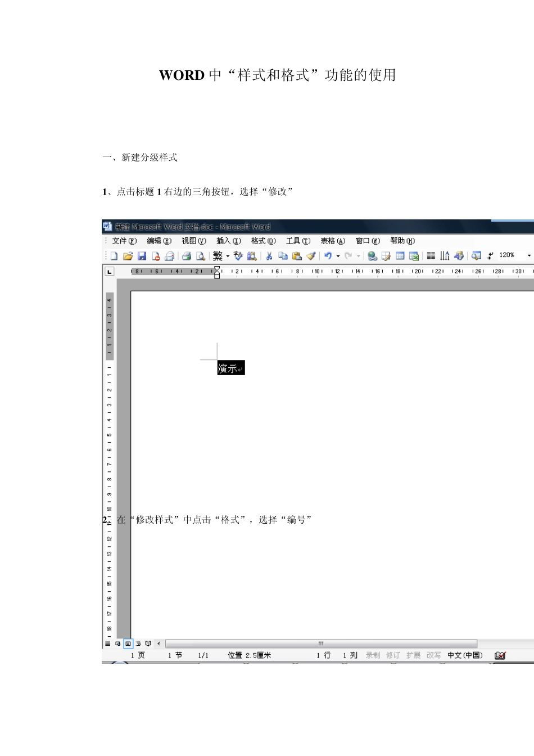The width and height of the screenshot is (534, 756).
Task: Run the spelling and grammar check icon
Action: tap(238, 256)
